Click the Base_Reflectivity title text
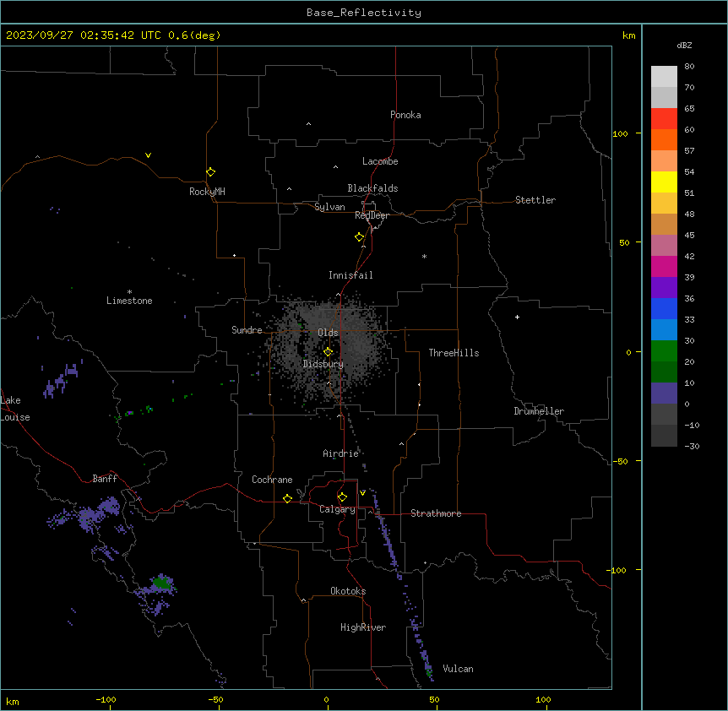Viewport: 728px width, 711px height. (364, 13)
